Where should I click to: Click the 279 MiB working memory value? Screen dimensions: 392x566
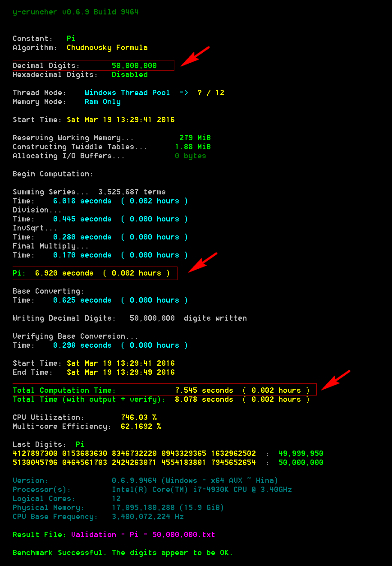point(195,138)
